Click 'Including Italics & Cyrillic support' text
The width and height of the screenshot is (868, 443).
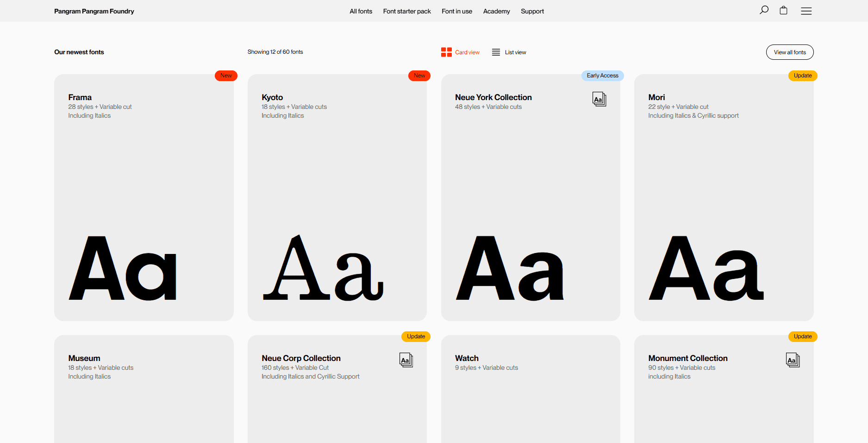pos(693,115)
